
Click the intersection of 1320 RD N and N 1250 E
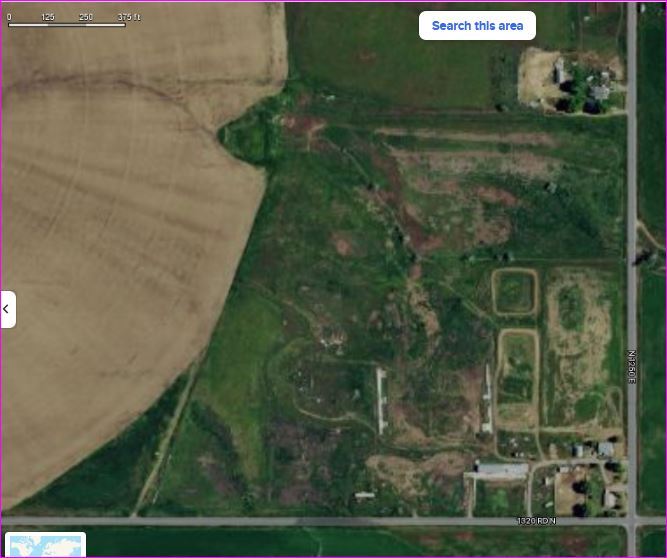631,521
